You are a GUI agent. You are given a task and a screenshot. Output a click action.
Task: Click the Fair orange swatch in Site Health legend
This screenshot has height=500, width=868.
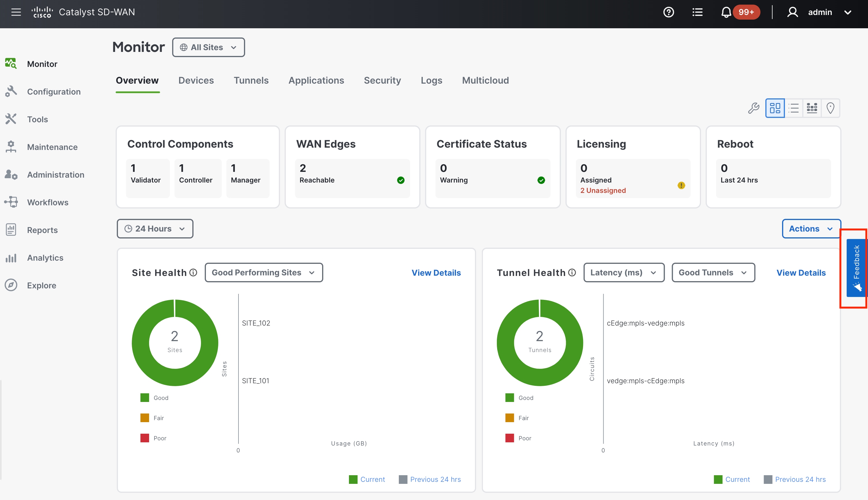144,418
